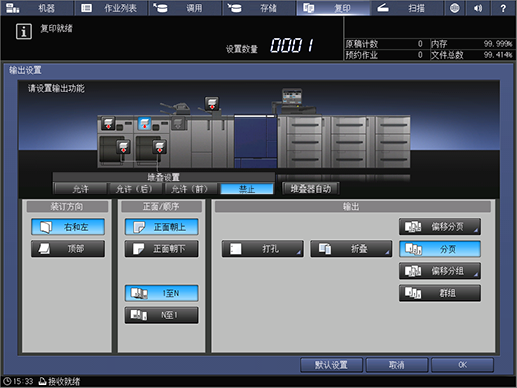Switch to the 作业列表 job list tab
Image resolution: width=517 pixels, height=388 pixels.
[111, 8]
